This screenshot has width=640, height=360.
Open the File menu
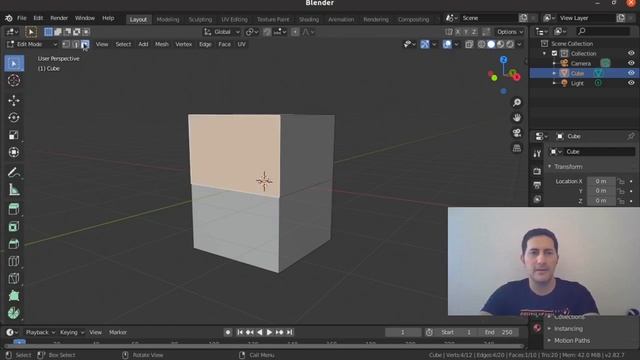click(22, 18)
